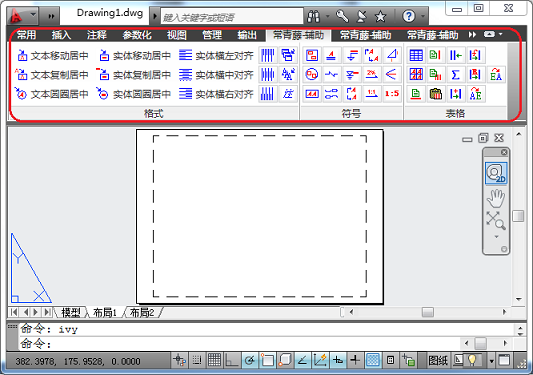Click the 2D steering wheel navigation icon
Screen dimensions: 533x375
(x=496, y=173)
